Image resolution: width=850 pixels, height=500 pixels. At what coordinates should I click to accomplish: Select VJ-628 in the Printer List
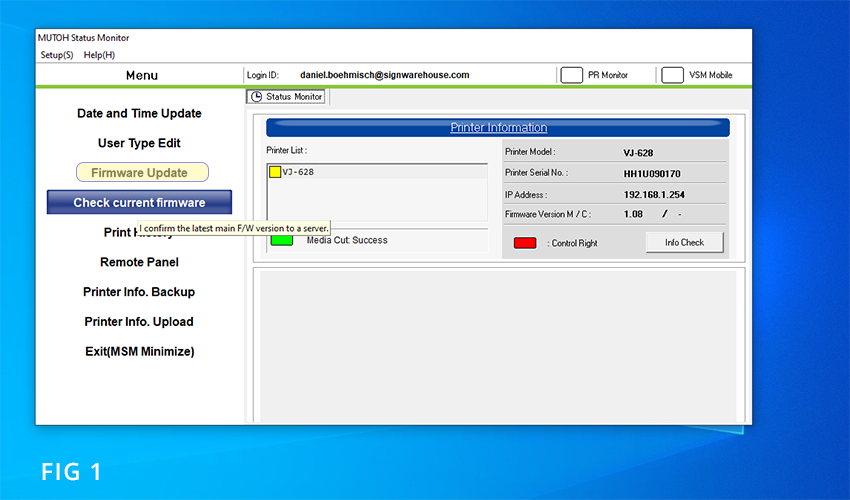point(377,172)
